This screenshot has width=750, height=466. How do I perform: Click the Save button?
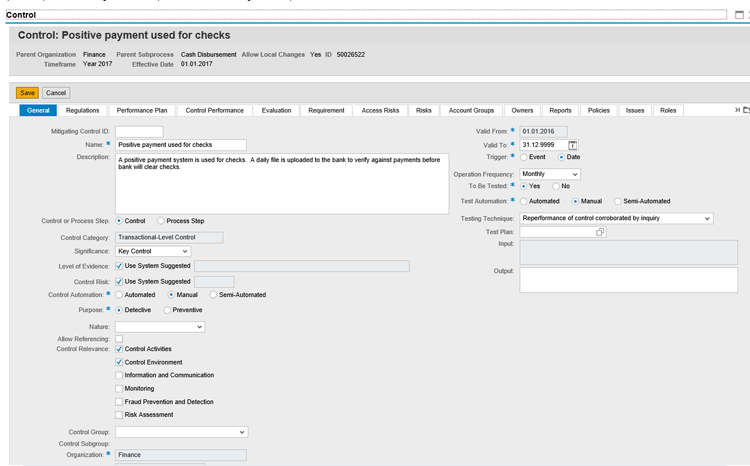27,92
